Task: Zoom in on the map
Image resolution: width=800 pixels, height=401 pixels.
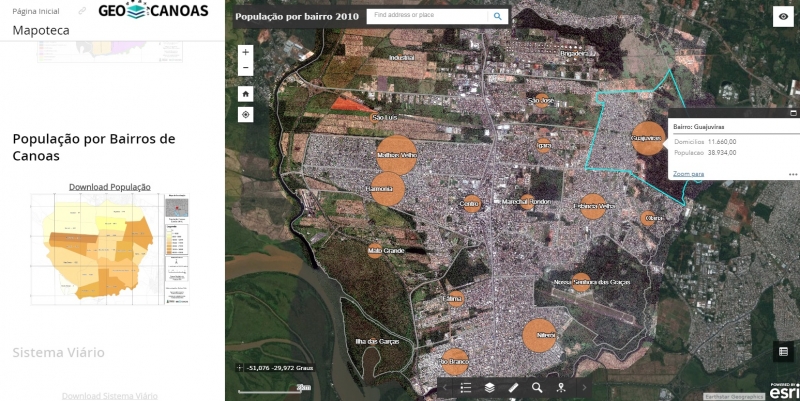Action: click(x=245, y=52)
